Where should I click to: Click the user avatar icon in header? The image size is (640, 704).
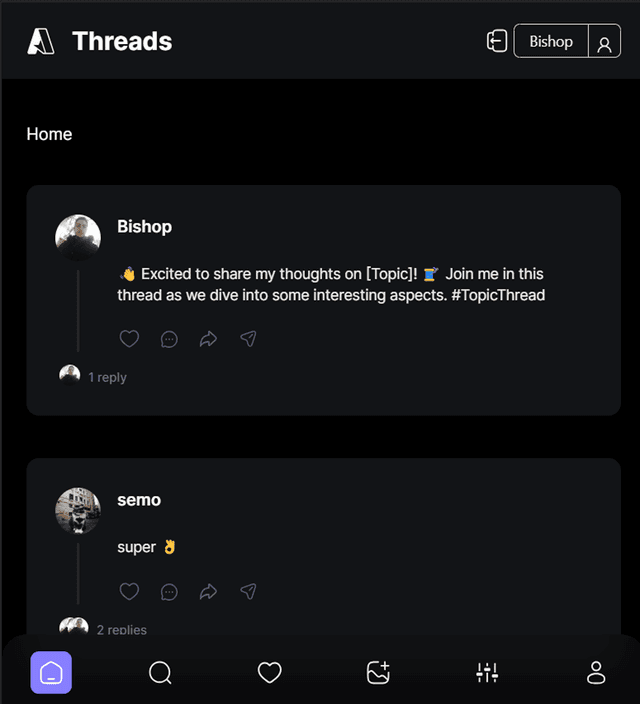pyautogui.click(x=605, y=45)
